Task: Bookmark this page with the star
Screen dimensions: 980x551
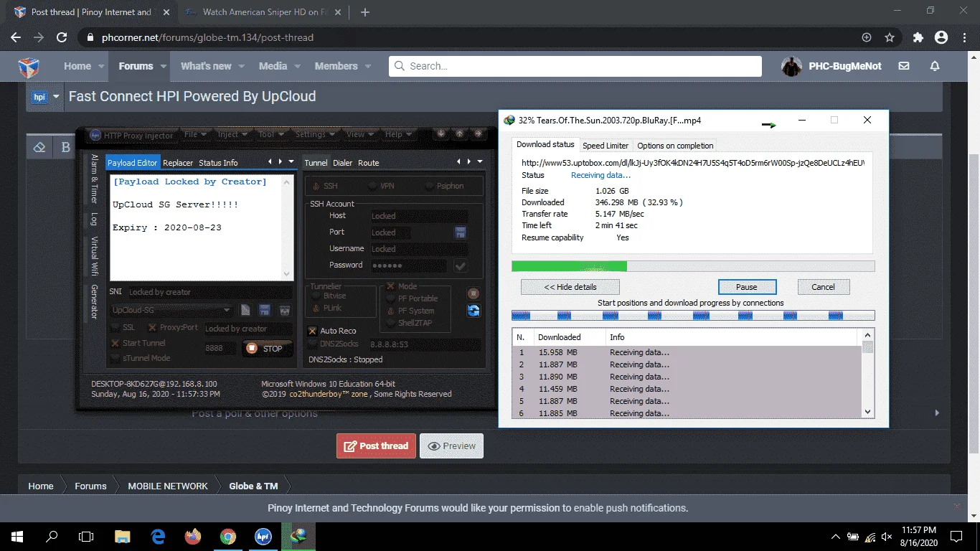Action: [x=890, y=37]
